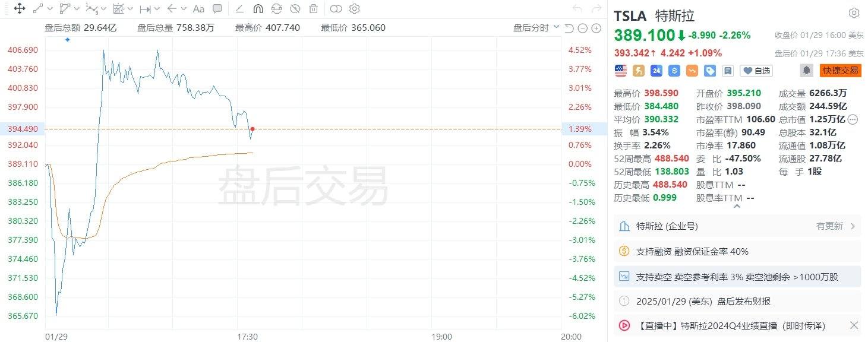The width and height of the screenshot is (868, 342).
Task: Click the blue 24-hour trading badge
Action: coord(656,71)
